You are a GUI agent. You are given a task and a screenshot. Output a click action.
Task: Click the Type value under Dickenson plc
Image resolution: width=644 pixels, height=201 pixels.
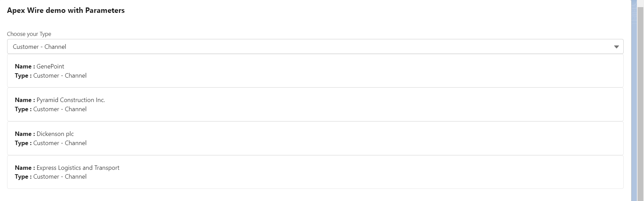[x=60, y=143]
